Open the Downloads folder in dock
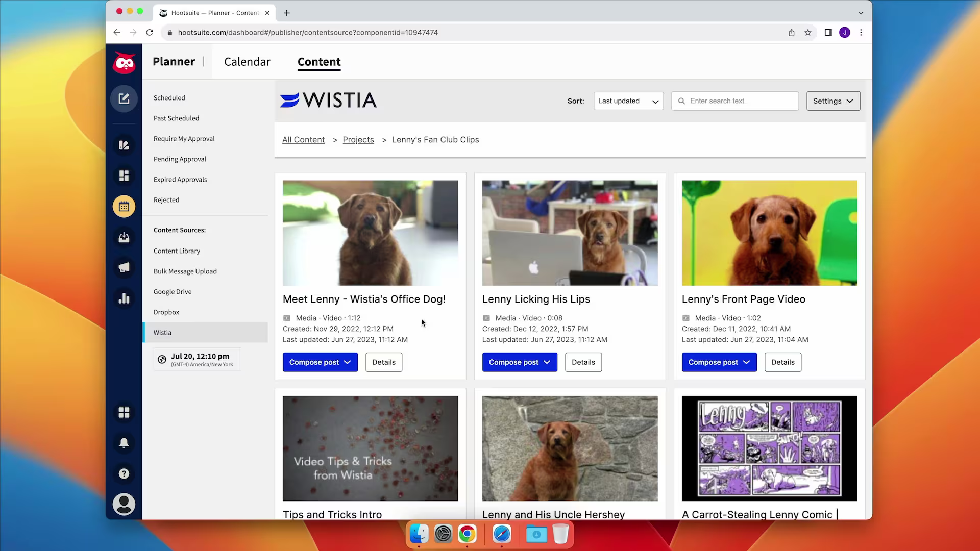 click(x=536, y=534)
